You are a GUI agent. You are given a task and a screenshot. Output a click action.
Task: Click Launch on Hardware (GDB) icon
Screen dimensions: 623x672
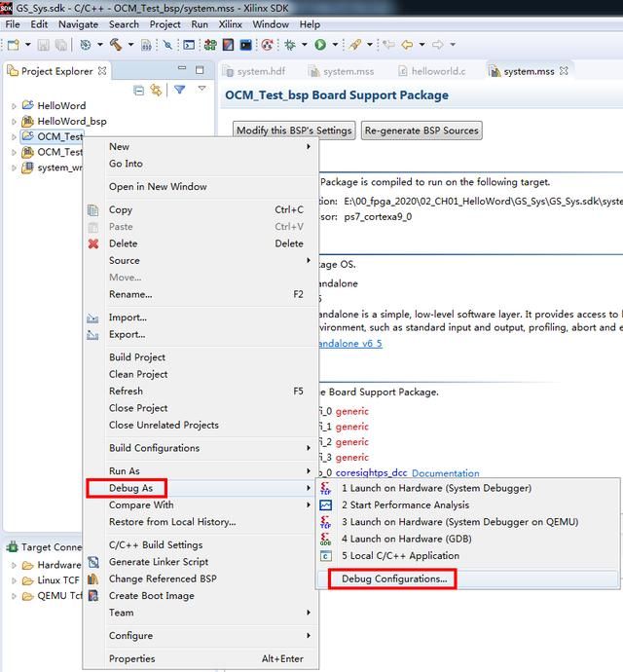click(326, 539)
